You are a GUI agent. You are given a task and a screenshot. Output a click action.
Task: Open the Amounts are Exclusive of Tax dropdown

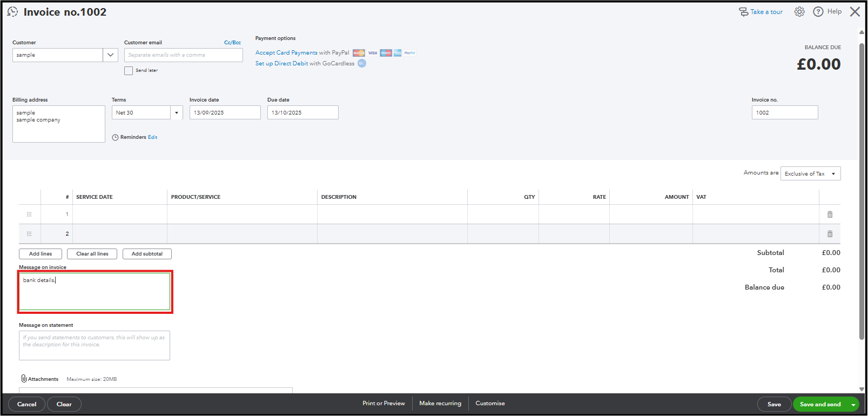point(811,173)
